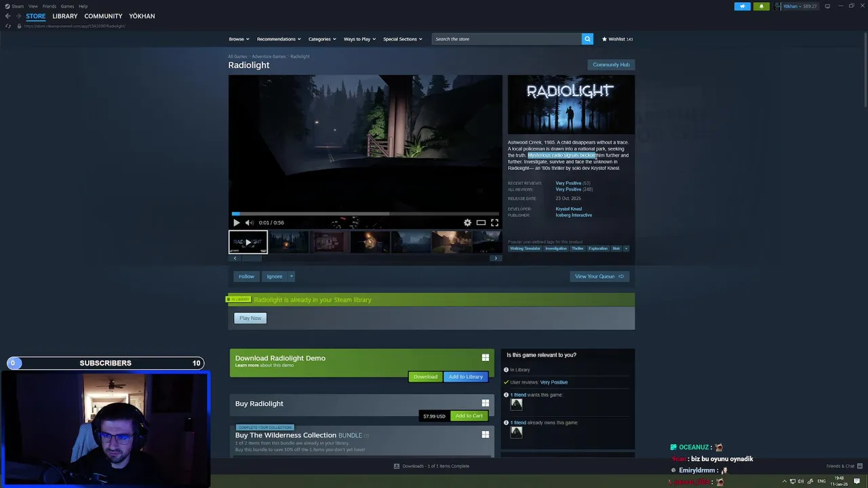Click Windows icon in Buy Radiolight box
Image resolution: width=868 pixels, height=488 pixels.
pyautogui.click(x=485, y=403)
